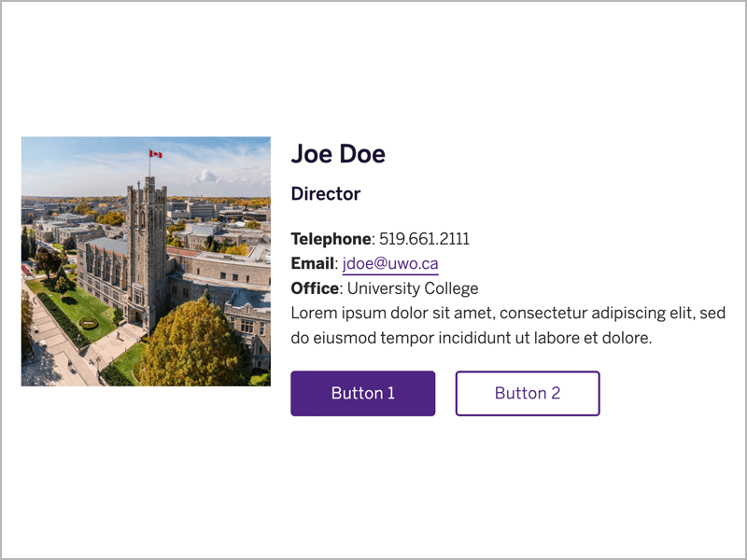Click the bold Office label
747x560 pixels.
[315, 288]
